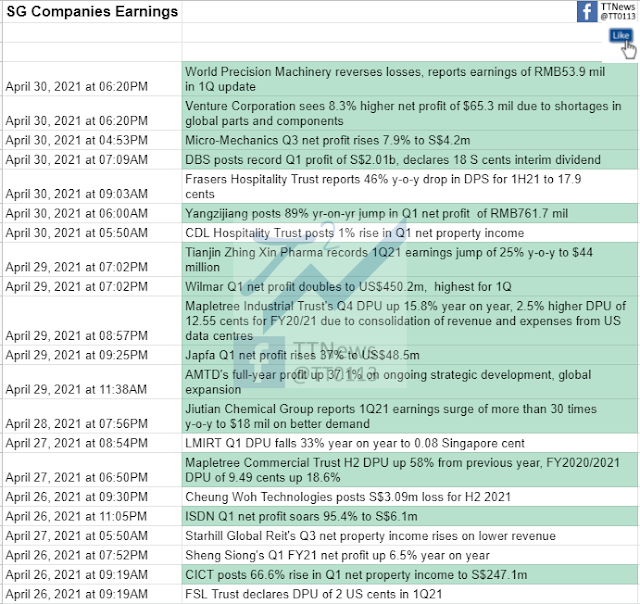Select the Cheung Woh Technologies headline

click(409, 497)
